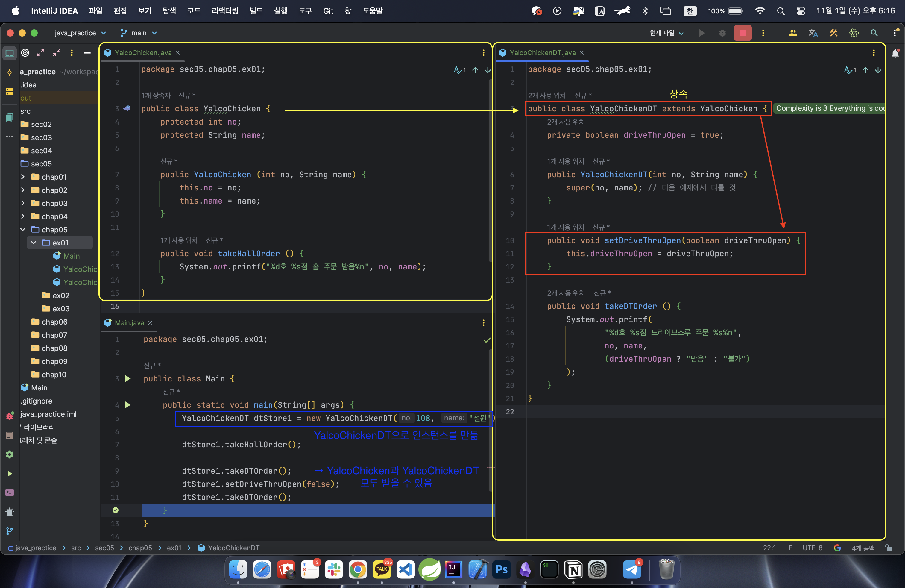Click the Bookmarks sidebar icon
Screen dimensions: 905x588
coord(10,117)
